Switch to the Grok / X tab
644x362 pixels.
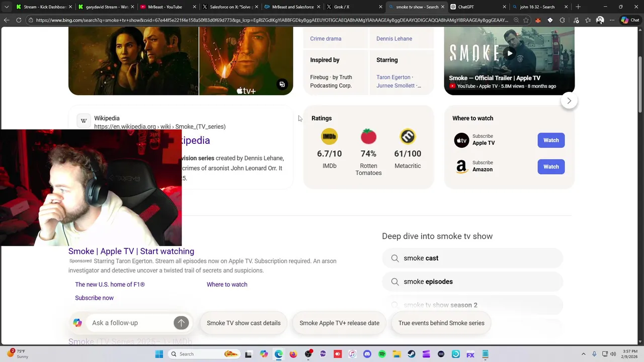coord(354,7)
